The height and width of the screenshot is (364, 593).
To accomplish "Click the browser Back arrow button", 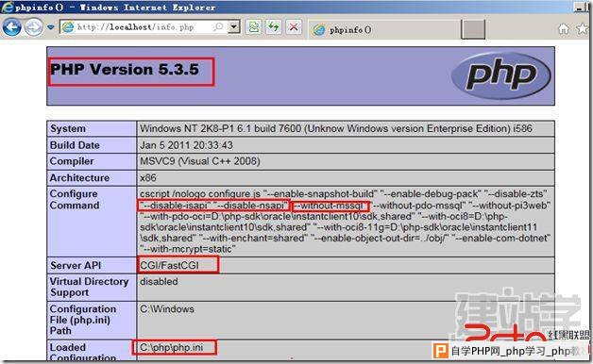I will [11, 27].
